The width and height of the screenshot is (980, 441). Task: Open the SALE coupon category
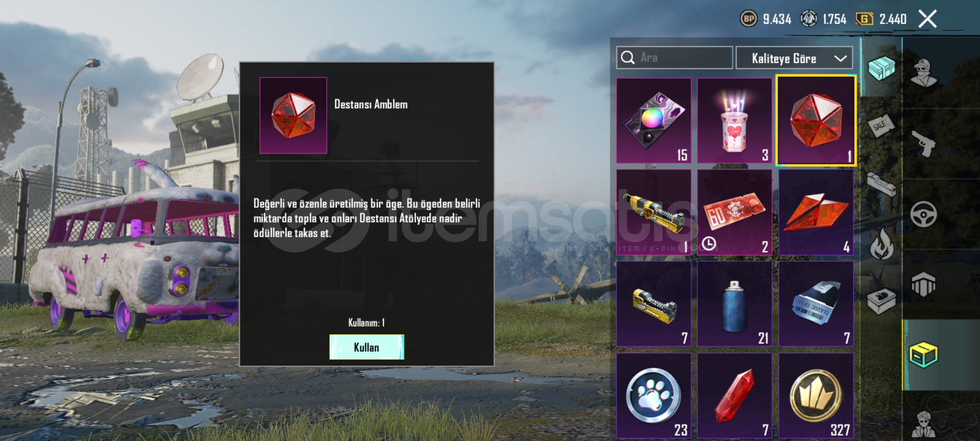[881, 125]
